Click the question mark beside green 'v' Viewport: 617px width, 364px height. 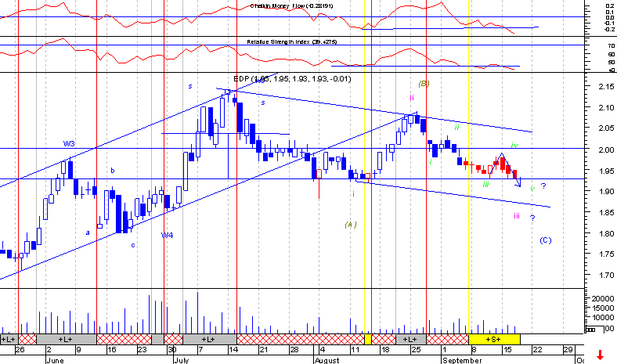[543, 186]
